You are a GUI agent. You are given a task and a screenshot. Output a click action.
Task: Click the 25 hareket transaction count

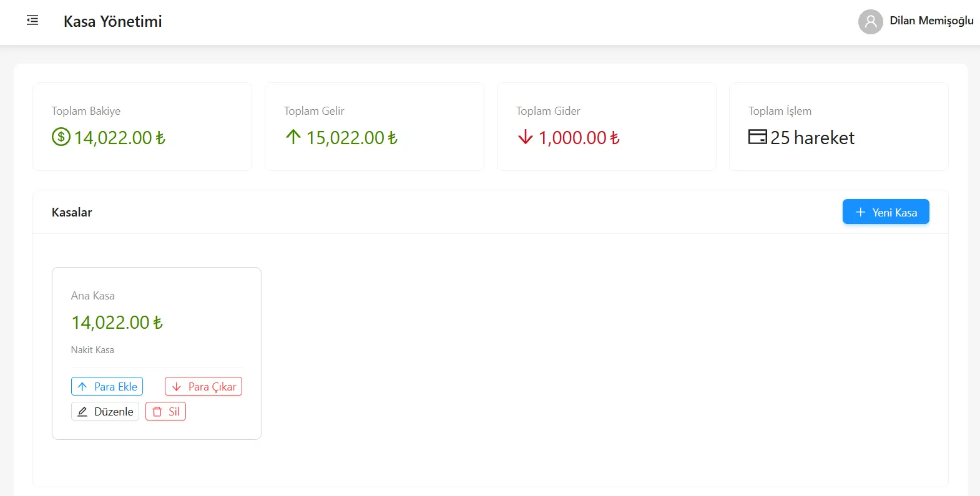pyautogui.click(x=812, y=137)
